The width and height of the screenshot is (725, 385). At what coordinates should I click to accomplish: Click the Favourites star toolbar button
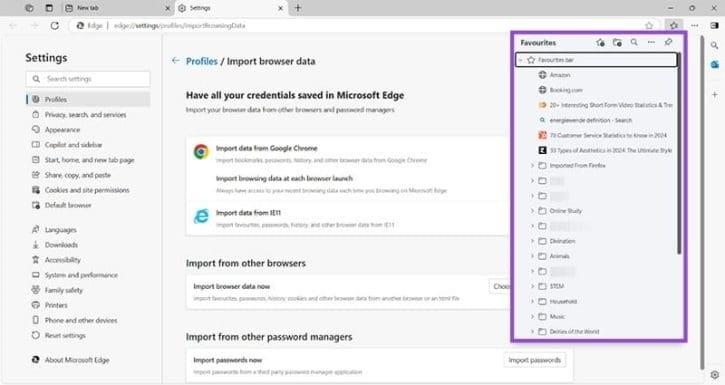(674, 25)
